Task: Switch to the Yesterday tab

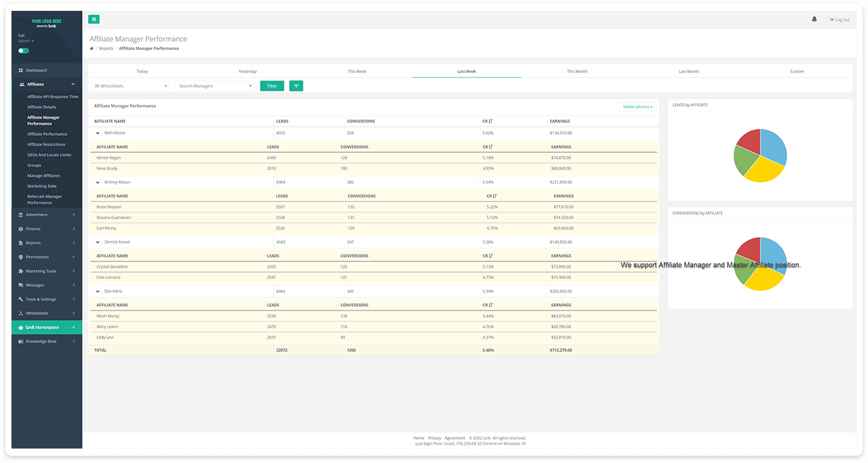Action: (x=247, y=71)
